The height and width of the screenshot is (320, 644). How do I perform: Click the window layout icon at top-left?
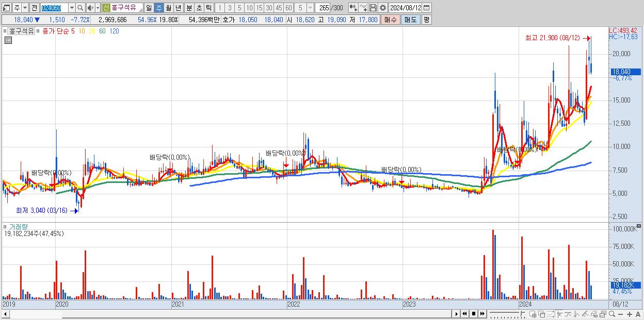click(6, 8)
